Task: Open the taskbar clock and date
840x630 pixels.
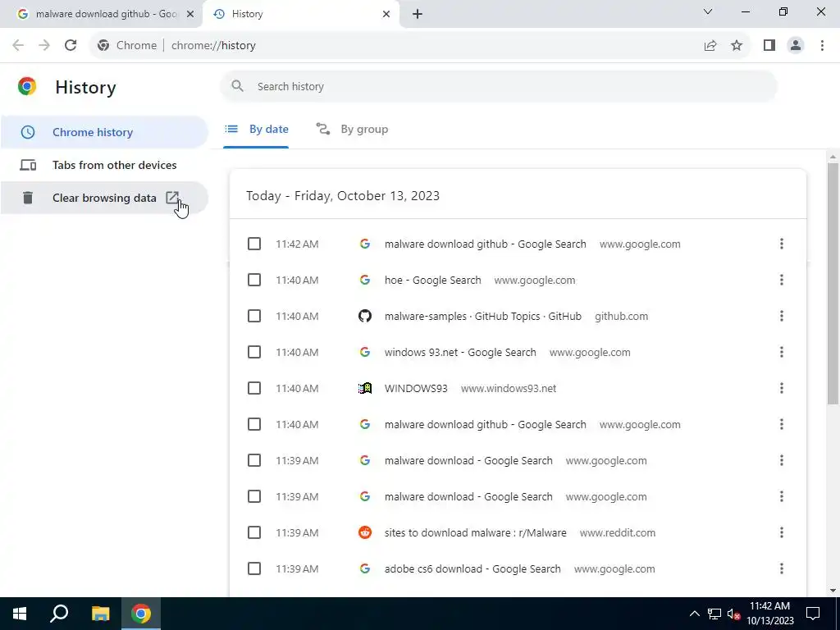Action: tap(769, 614)
